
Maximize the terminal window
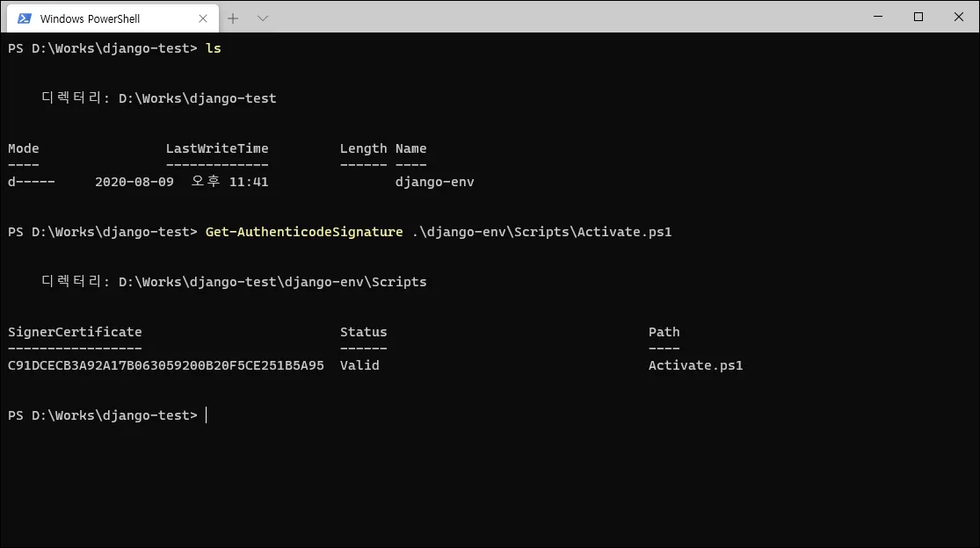click(x=918, y=17)
